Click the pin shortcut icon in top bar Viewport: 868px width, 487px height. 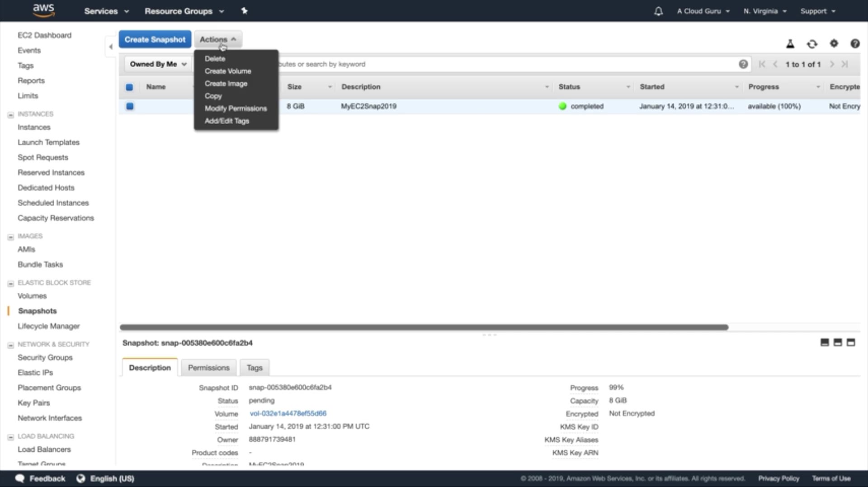(244, 11)
